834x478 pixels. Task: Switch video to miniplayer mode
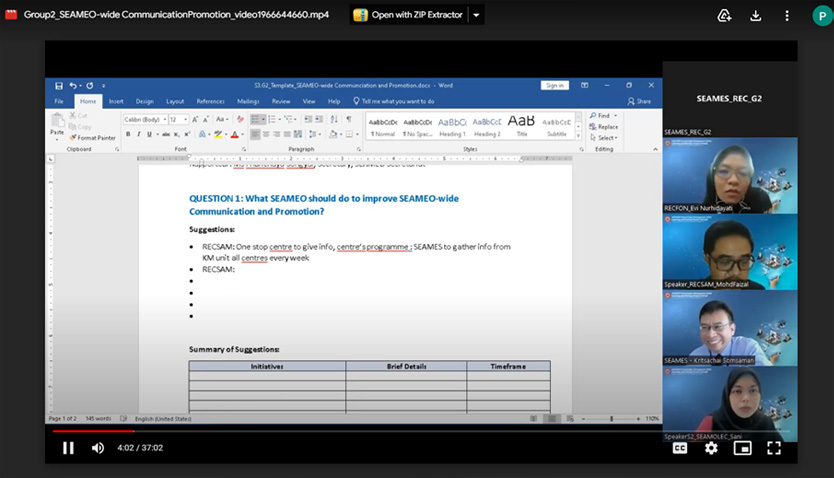coord(743,448)
